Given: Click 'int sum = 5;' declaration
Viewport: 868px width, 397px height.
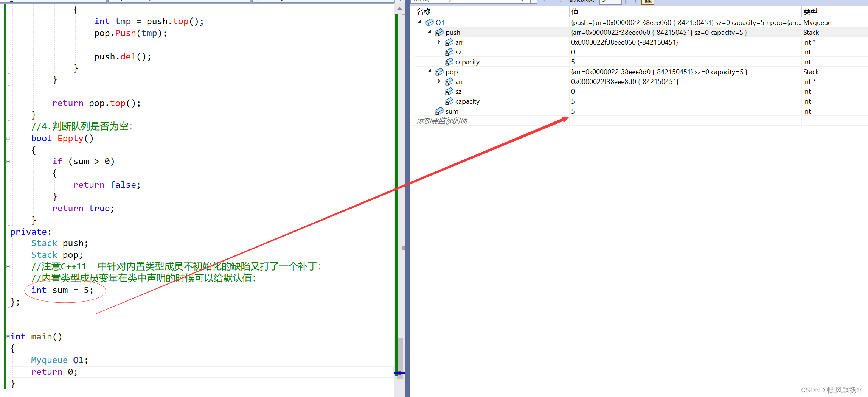Looking at the screenshot, I should click(62, 290).
